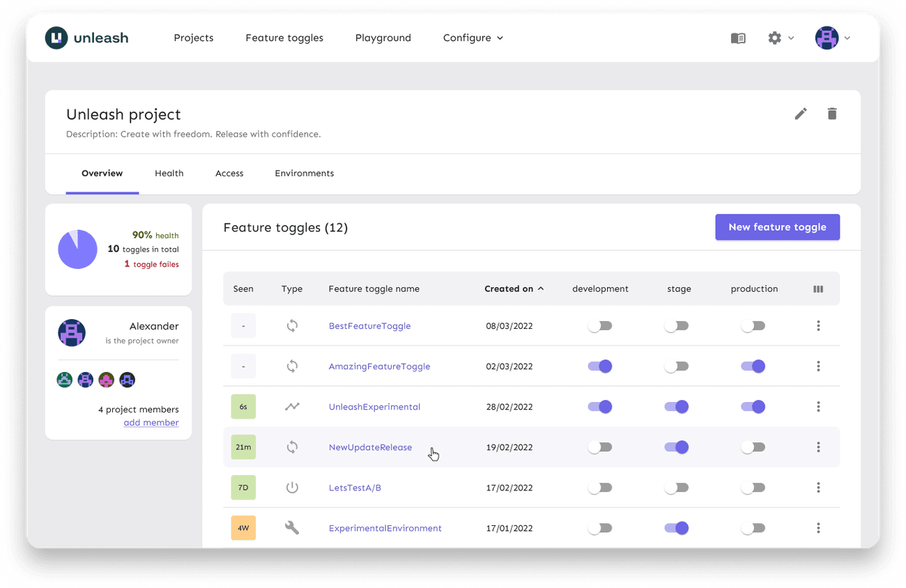Open the NewUpdateRelease link
The height and width of the screenshot is (588, 906).
(x=370, y=447)
